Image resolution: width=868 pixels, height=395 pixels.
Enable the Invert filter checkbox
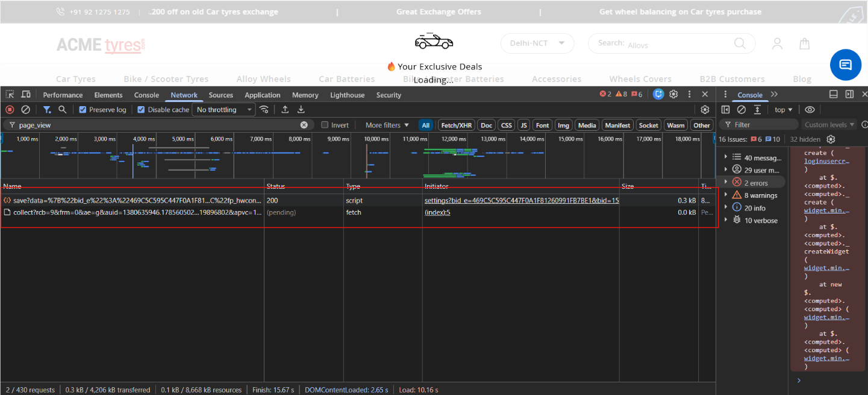point(325,125)
